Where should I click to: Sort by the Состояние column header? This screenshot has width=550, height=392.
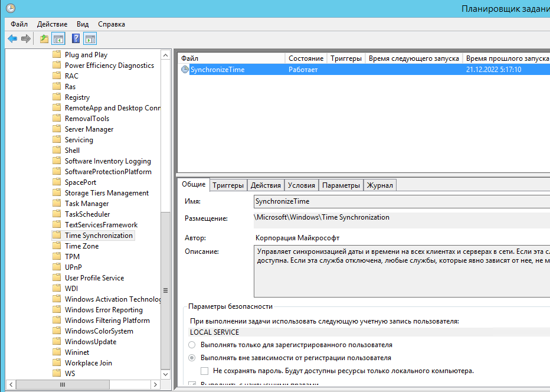click(x=306, y=58)
